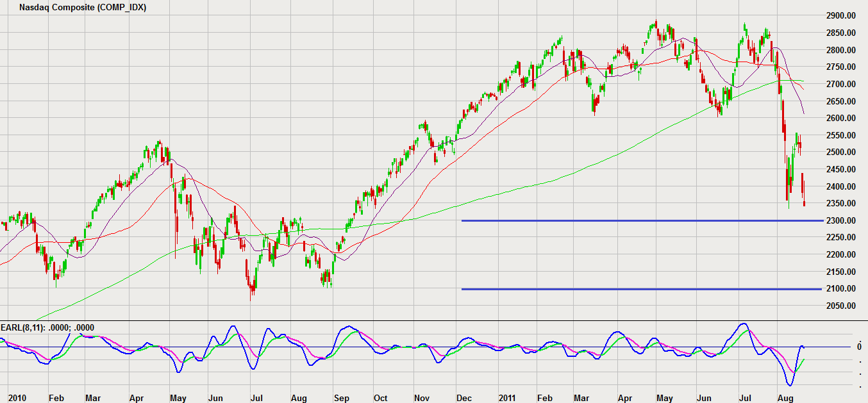868x403 pixels.
Task: Select the Oct month label on time axis
Action: pos(381,398)
